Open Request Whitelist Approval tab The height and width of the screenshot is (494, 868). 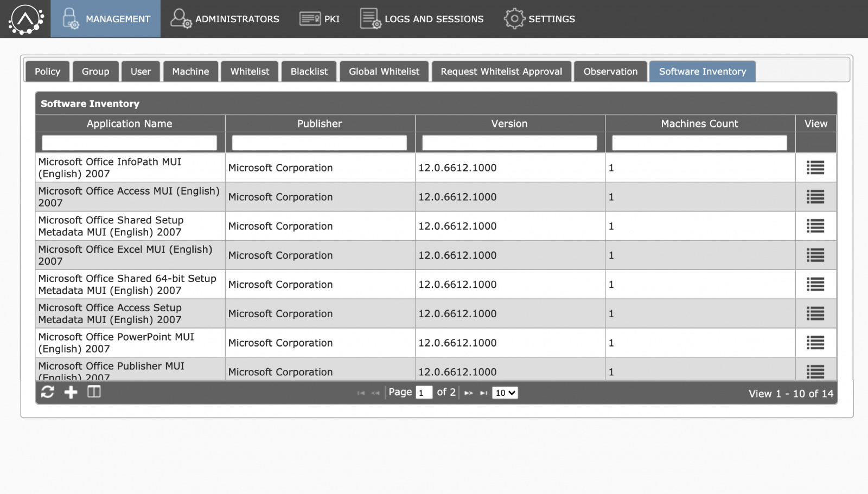501,72
